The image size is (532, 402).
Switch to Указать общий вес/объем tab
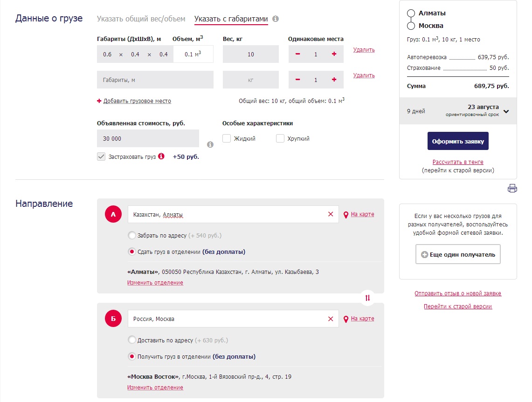(x=141, y=19)
